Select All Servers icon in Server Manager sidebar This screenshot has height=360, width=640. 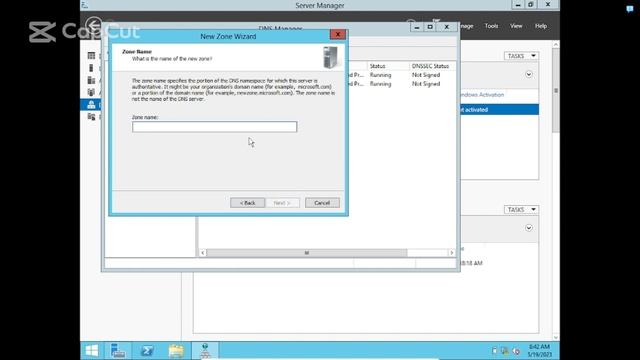pos(91,80)
